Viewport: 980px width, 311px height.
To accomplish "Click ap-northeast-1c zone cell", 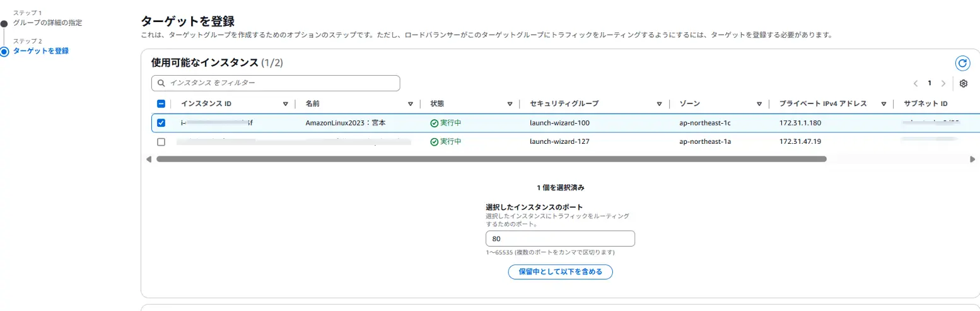I will pos(705,123).
